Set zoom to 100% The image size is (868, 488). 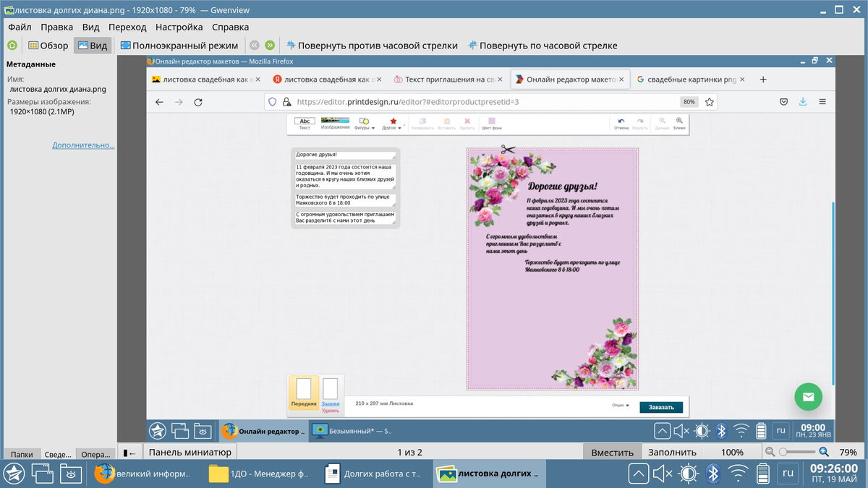tap(732, 453)
